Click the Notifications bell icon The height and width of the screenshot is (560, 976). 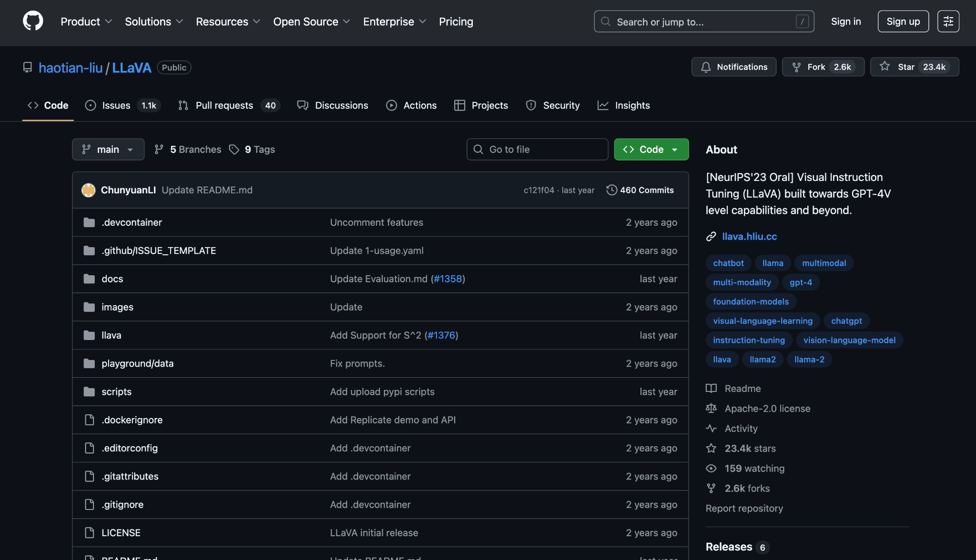(706, 67)
